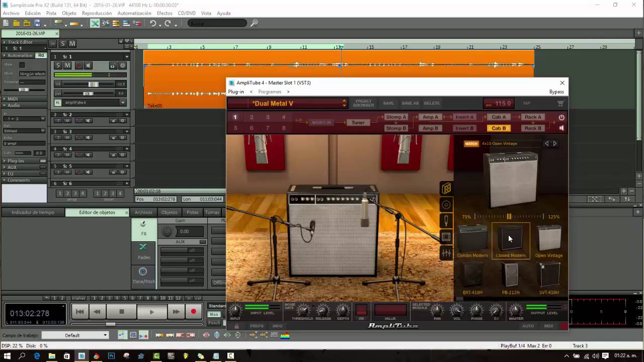Click the Tuner button in AmpliTube
Screen dimensions: 644x362
358,123
